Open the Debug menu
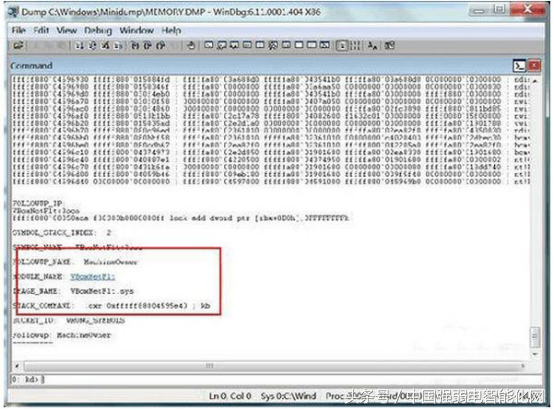The image size is (554, 410). coord(98,30)
